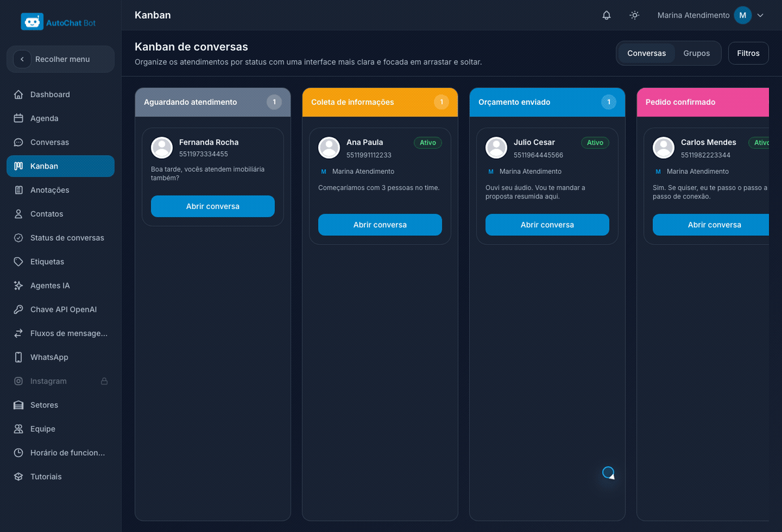Click the Tutoriais graduation cap icon
This screenshot has height=532, width=782.
point(18,477)
